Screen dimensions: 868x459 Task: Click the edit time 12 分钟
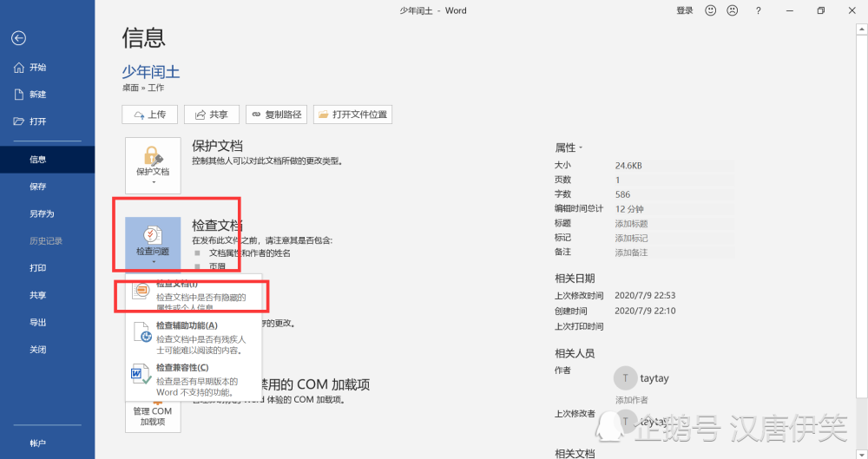coord(629,209)
